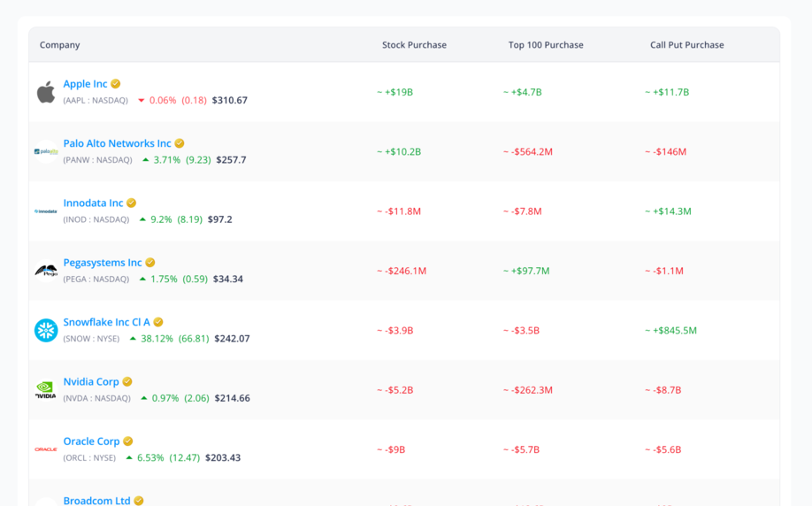Click the ~ -$262.3M top 100 value
Image resolution: width=812 pixels, height=506 pixels.
(528, 390)
